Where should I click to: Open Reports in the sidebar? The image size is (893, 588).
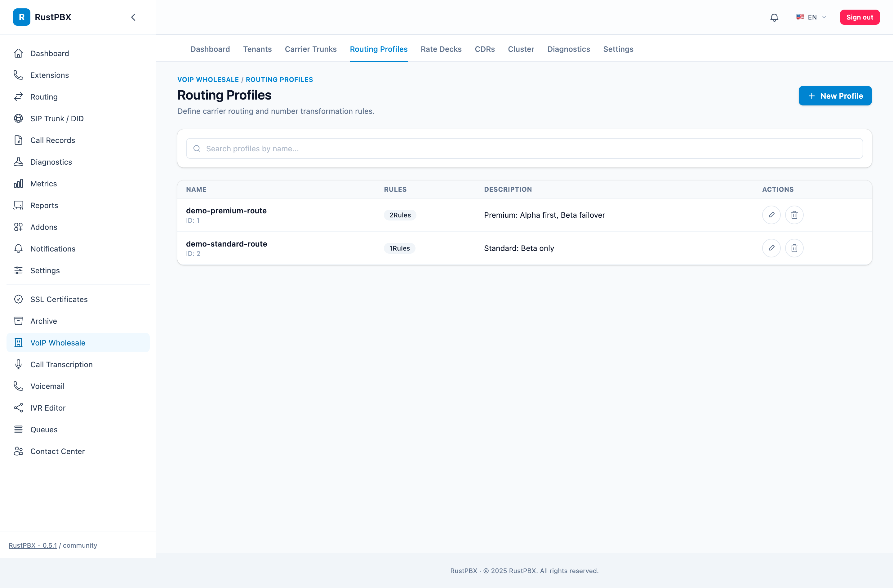click(78, 205)
